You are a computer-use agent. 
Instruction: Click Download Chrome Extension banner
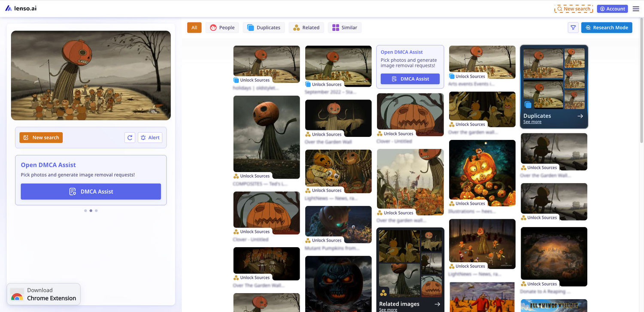43,294
